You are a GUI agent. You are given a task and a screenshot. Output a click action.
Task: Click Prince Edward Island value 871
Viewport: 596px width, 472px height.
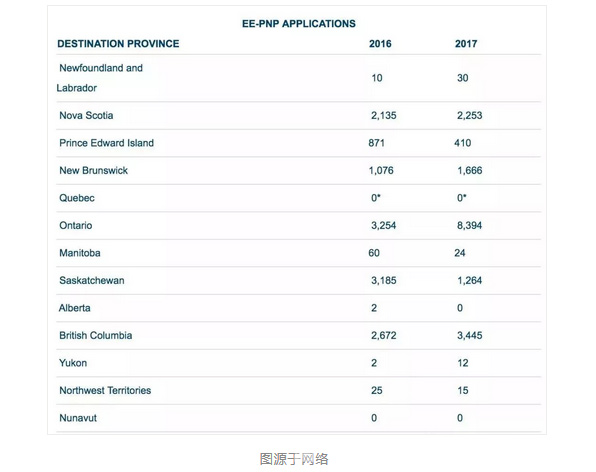(x=376, y=143)
